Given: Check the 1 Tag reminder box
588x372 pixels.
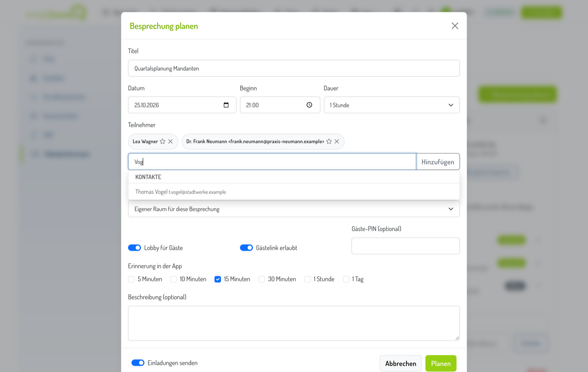Looking at the screenshot, I should pyautogui.click(x=346, y=279).
